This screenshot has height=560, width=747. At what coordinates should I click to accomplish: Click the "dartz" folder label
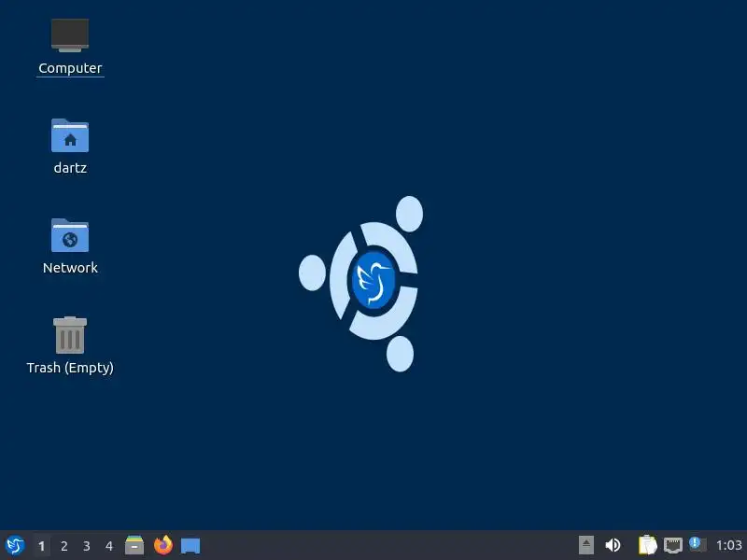(70, 168)
